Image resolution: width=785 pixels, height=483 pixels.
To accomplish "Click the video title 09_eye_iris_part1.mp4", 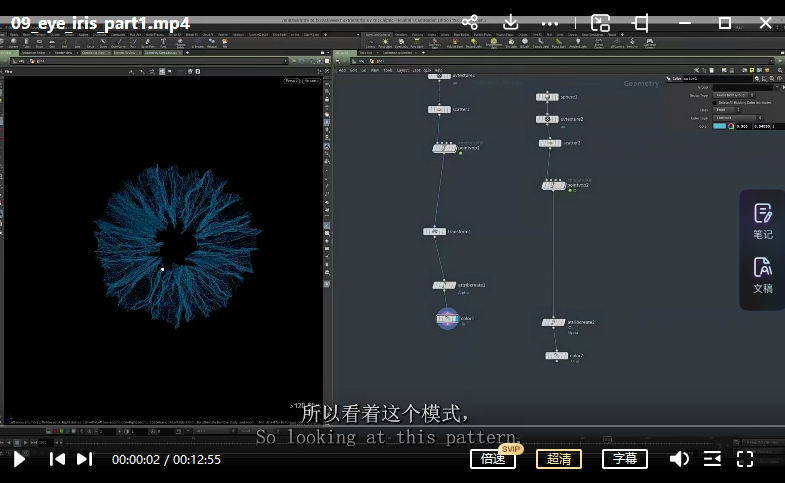I will tap(100, 22).
